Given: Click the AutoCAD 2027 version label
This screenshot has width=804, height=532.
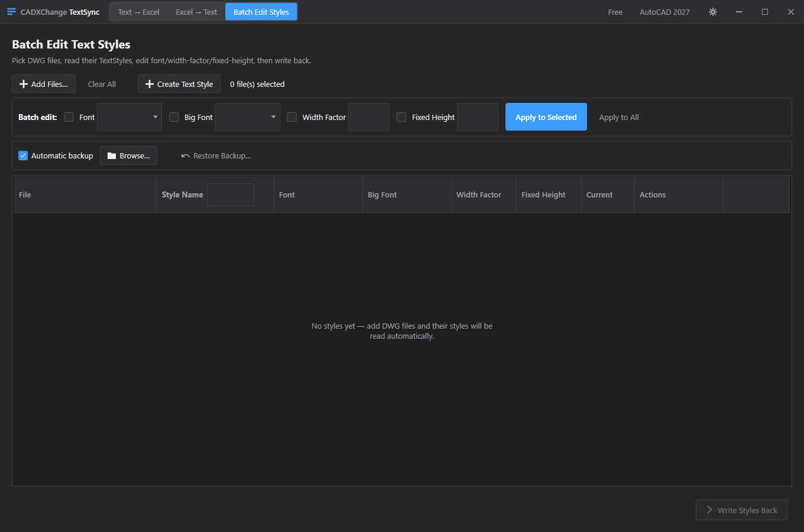Looking at the screenshot, I should click(664, 12).
